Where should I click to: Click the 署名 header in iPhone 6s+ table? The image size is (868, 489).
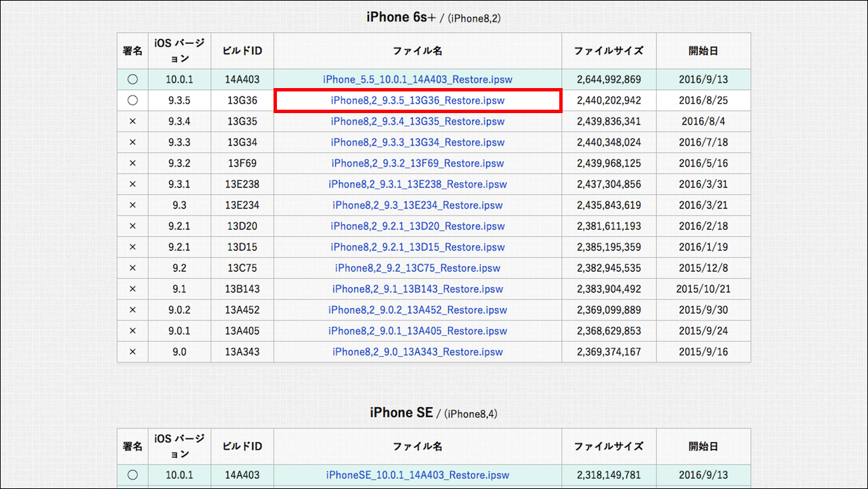point(133,51)
